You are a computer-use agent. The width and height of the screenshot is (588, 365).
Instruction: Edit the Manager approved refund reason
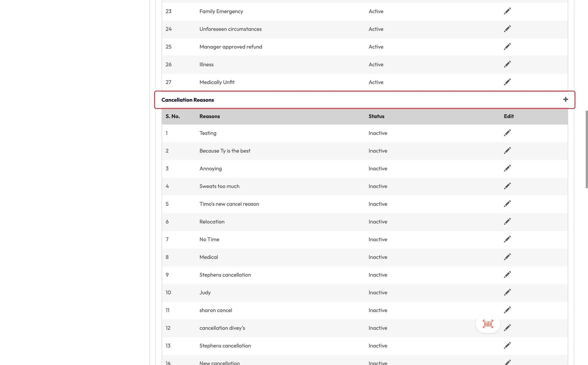(507, 47)
